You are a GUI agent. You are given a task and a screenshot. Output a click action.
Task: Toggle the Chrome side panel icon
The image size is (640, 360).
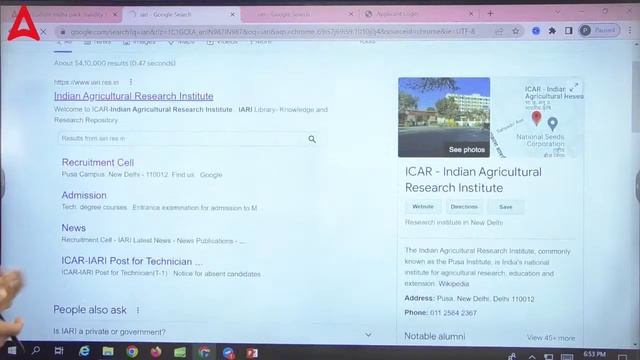coord(568,31)
